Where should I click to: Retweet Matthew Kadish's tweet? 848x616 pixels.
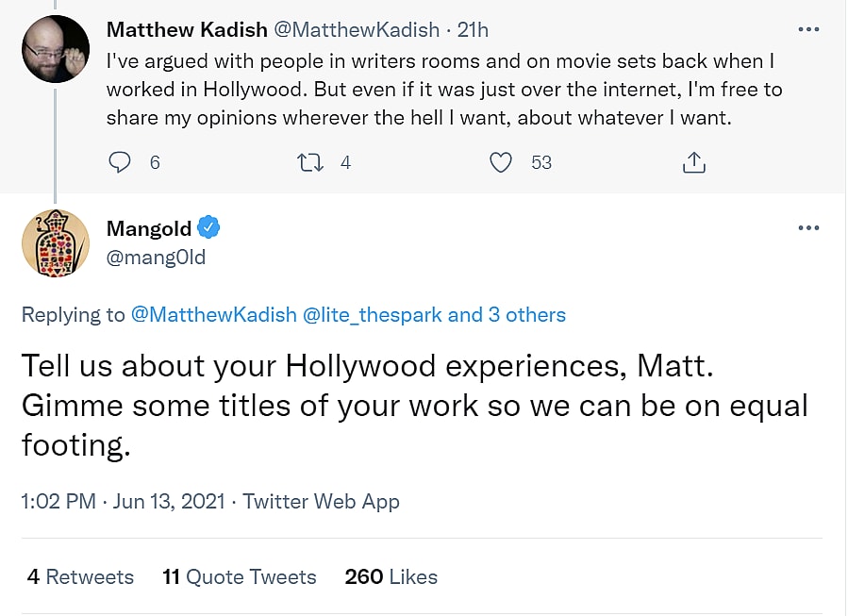(x=310, y=162)
